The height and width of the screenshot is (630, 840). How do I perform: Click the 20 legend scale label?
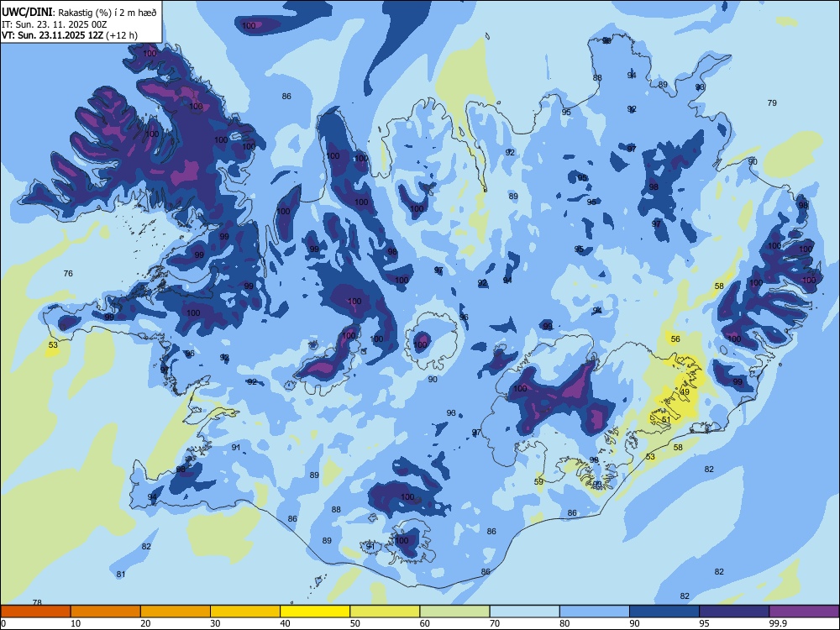145,623
